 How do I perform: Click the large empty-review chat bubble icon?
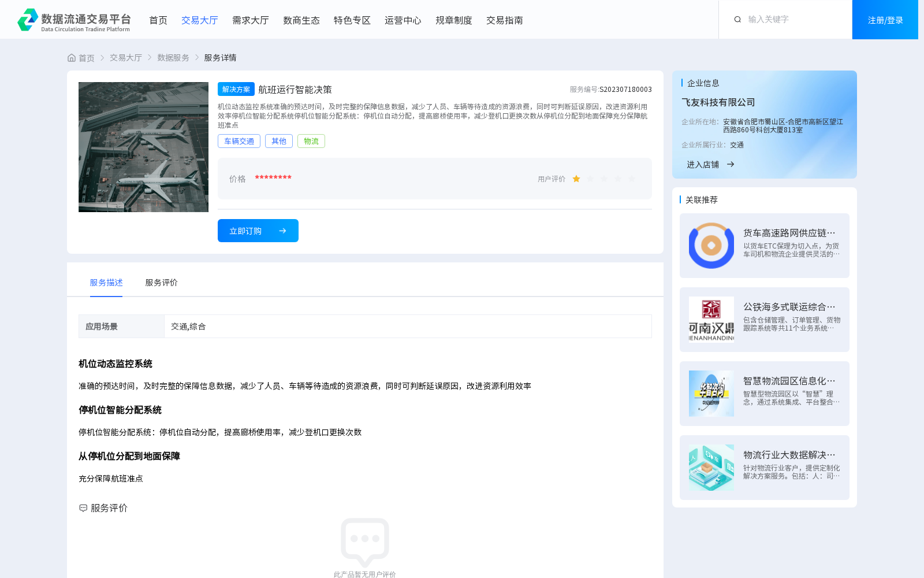coord(365,542)
